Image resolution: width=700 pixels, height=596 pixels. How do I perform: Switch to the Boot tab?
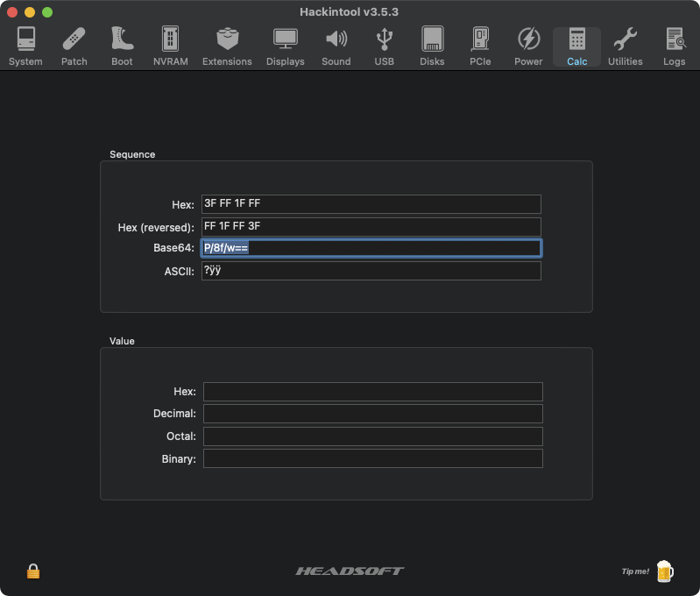[x=122, y=47]
